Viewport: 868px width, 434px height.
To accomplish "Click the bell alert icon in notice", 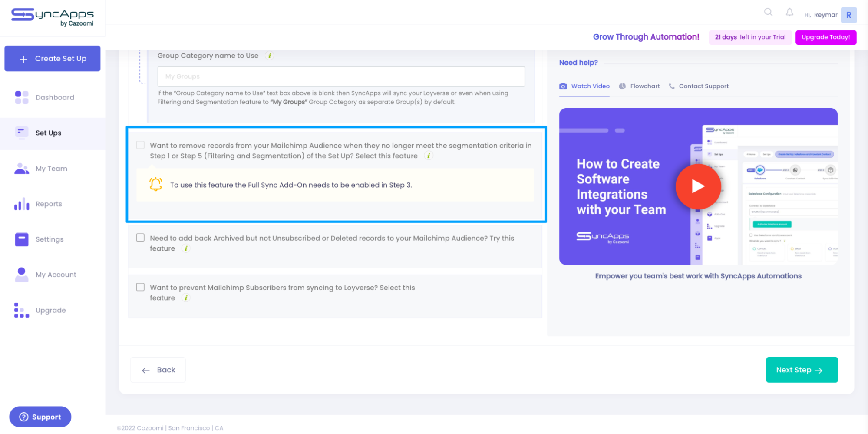I will tap(156, 184).
